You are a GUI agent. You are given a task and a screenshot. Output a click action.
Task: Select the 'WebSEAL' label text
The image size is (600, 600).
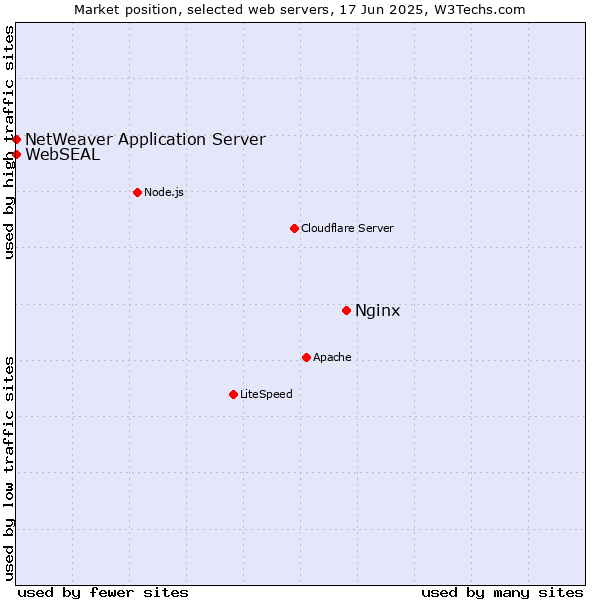(x=63, y=155)
